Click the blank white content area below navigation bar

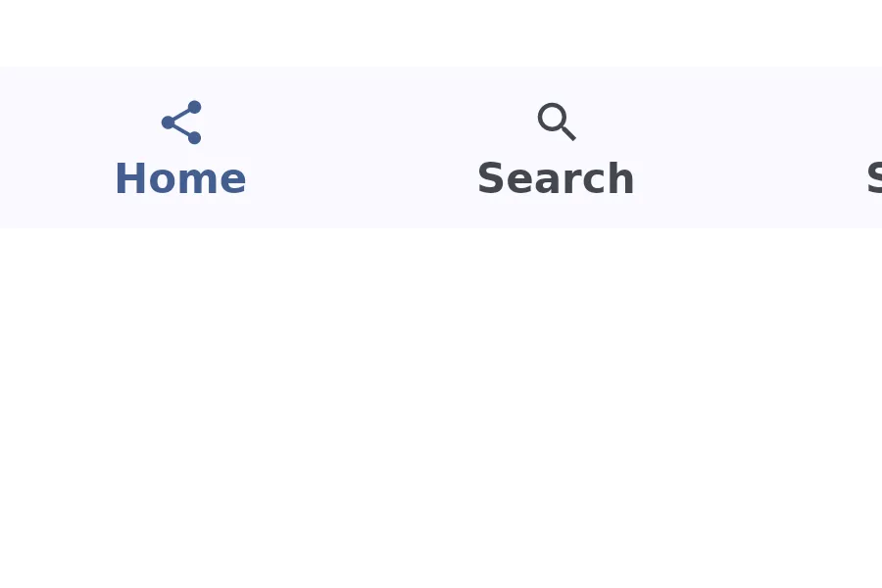441,408
